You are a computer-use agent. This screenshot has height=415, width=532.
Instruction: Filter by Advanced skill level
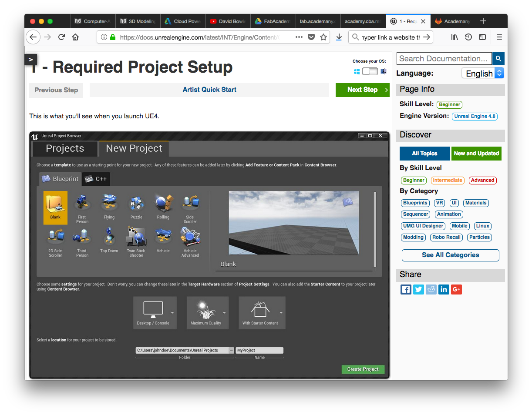(x=482, y=180)
